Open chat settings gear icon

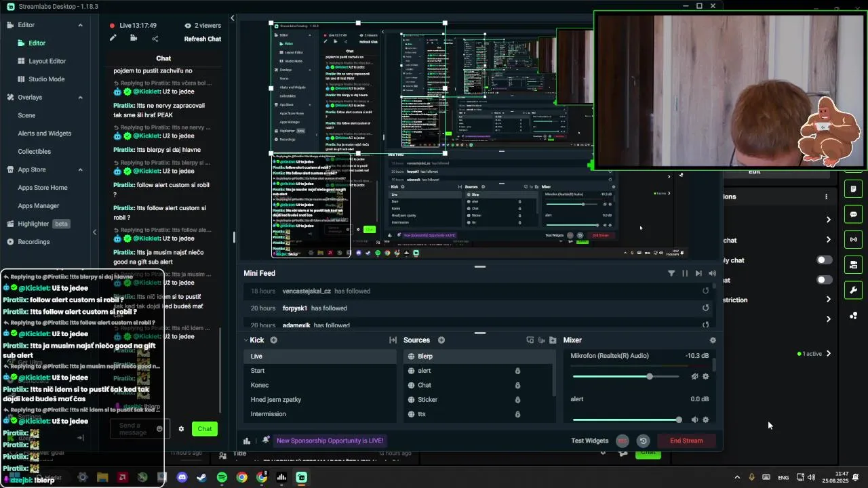[x=181, y=428]
